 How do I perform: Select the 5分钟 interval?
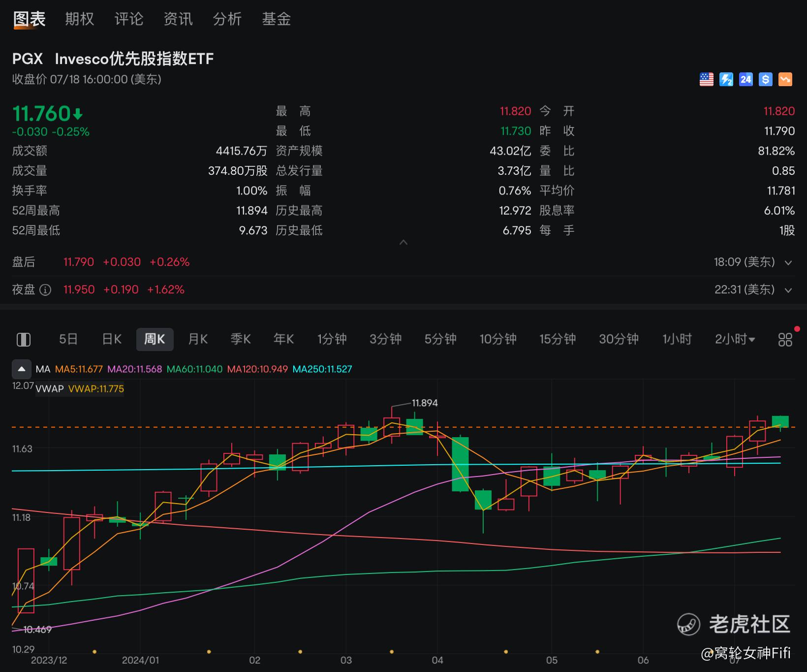pos(440,339)
